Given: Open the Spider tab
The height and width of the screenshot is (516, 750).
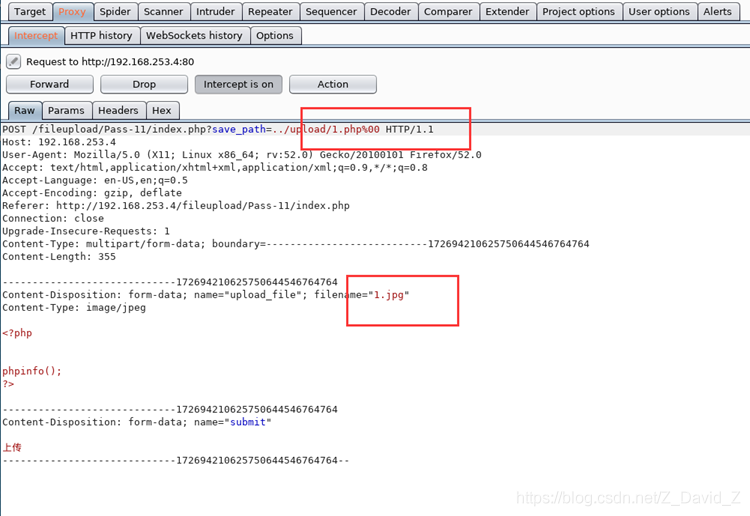Looking at the screenshot, I should point(115,11).
